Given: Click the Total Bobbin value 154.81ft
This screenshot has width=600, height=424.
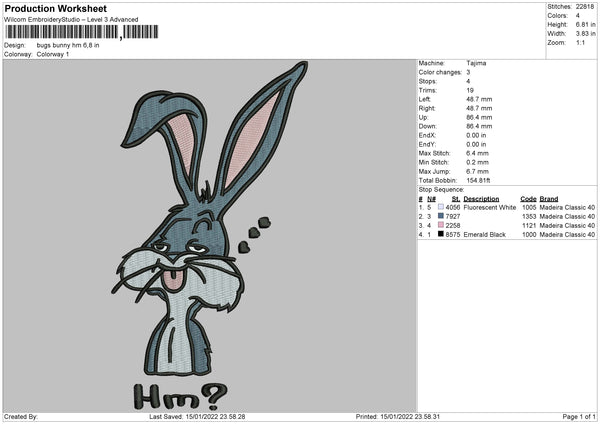Looking at the screenshot, I should pyautogui.click(x=478, y=180).
